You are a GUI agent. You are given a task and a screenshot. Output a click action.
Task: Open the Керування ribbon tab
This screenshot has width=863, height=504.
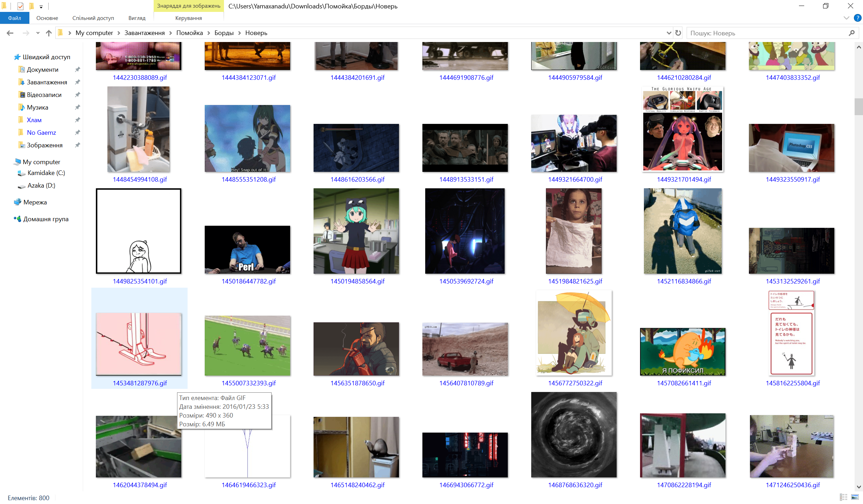click(x=189, y=18)
